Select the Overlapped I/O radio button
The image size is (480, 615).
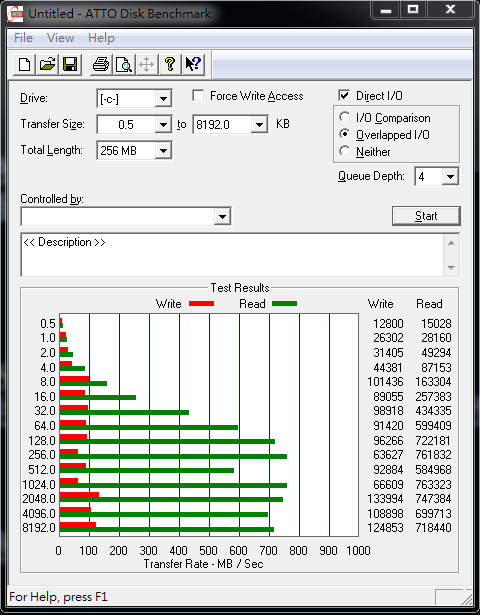(344, 134)
